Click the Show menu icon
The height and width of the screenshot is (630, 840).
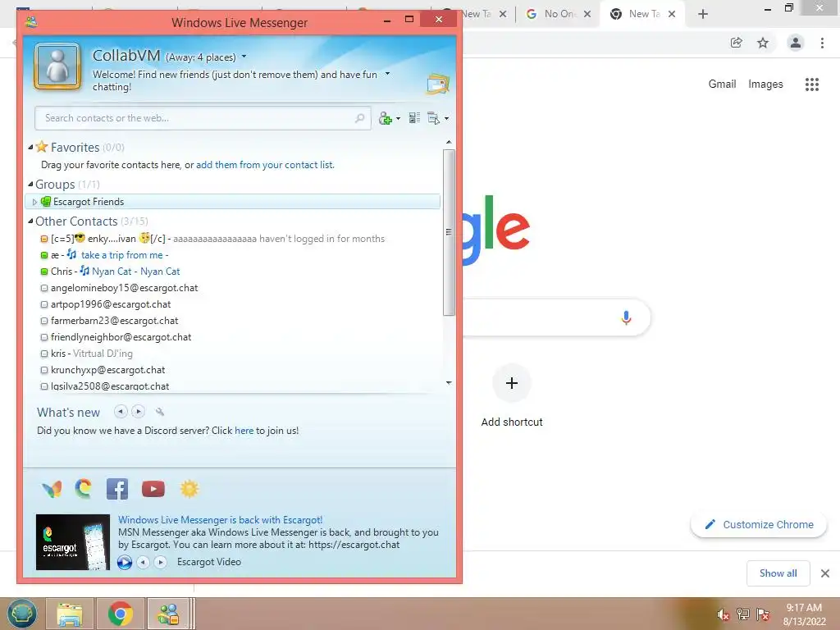(433, 118)
